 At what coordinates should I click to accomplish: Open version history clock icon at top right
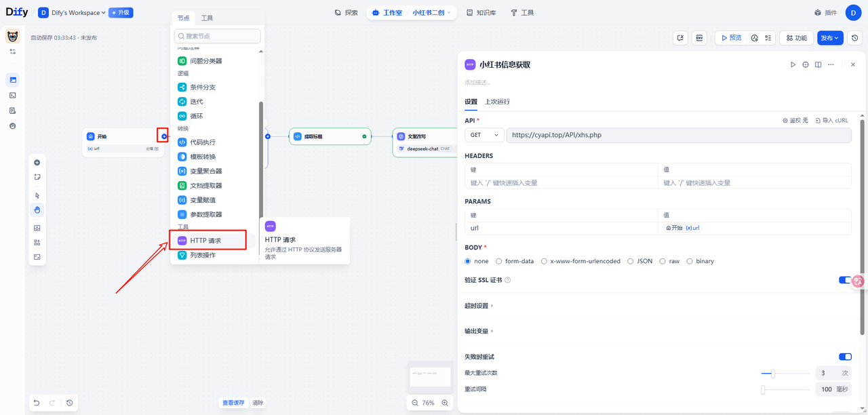(x=855, y=38)
